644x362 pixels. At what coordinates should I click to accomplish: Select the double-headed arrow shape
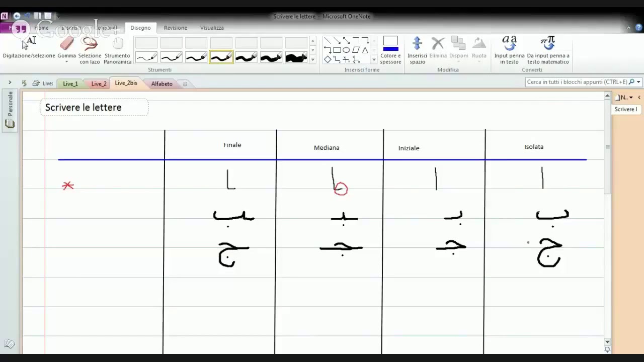click(347, 41)
